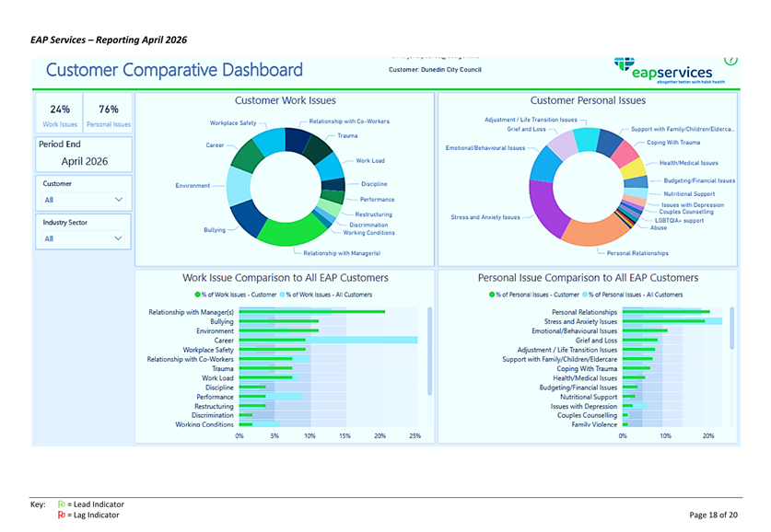This screenshot has height=532, width=771.
Task: Click the Environment donut label
Action: tap(193, 186)
